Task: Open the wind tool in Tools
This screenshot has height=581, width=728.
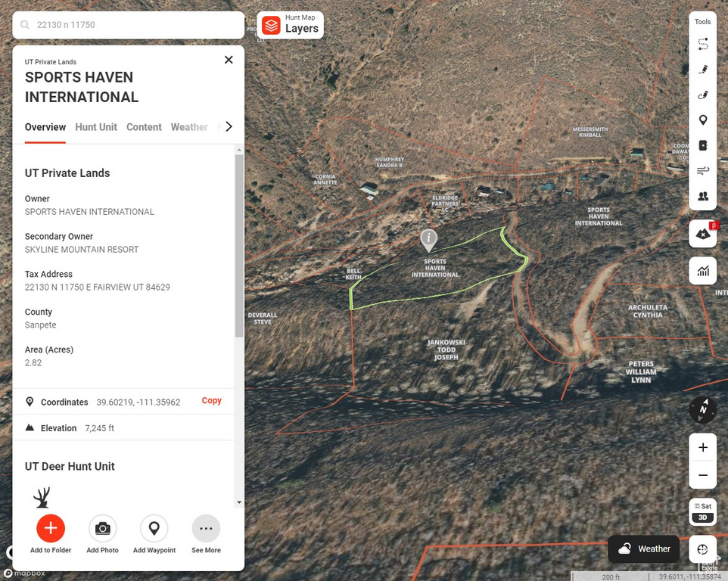Action: [703, 170]
